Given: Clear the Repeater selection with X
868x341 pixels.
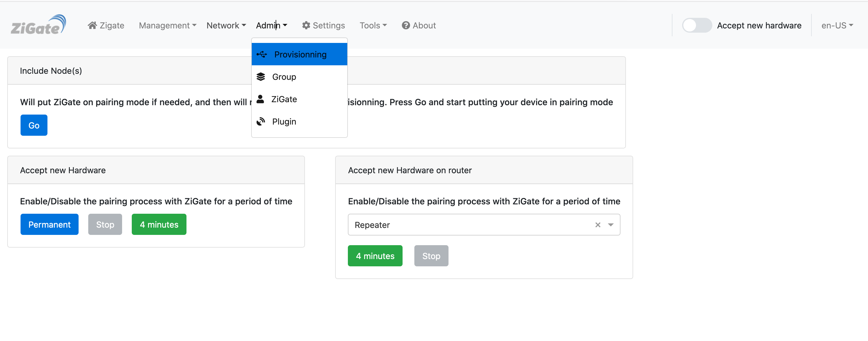Looking at the screenshot, I should (598, 225).
